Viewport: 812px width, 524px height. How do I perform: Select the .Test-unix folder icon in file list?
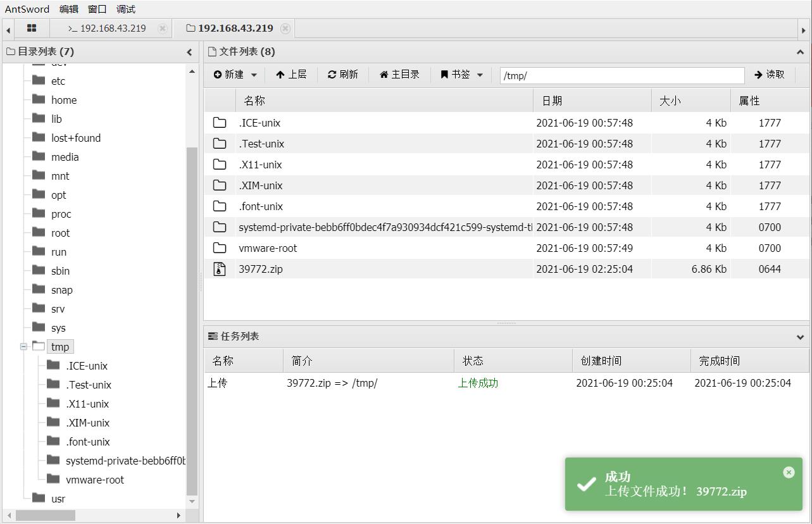[x=220, y=144]
